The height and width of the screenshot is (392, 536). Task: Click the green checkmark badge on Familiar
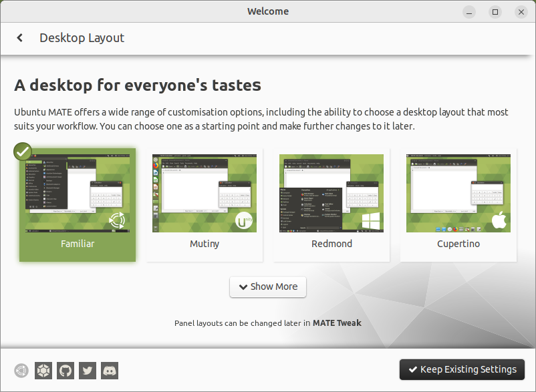(x=23, y=151)
